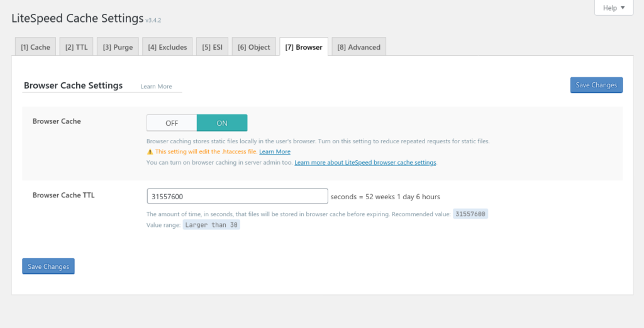The image size is (644, 328).
Task: Click the 'Larger than 30' value range
Action: tap(211, 225)
